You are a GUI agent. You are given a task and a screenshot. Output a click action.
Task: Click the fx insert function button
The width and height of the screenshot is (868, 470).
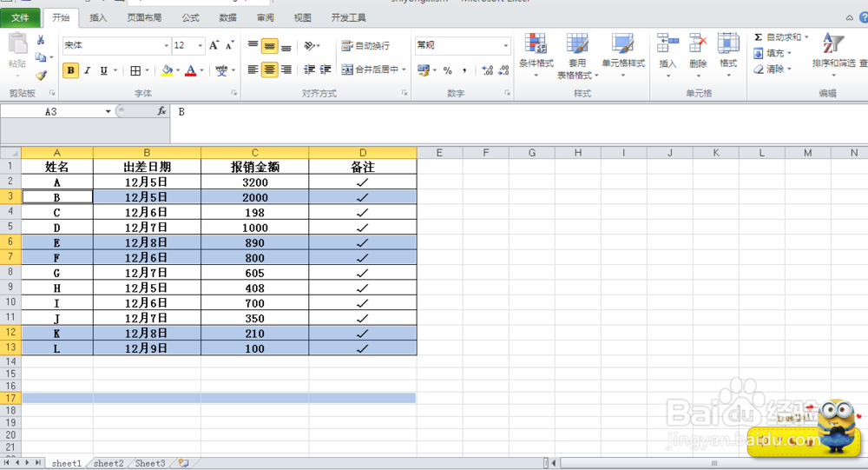(x=161, y=111)
